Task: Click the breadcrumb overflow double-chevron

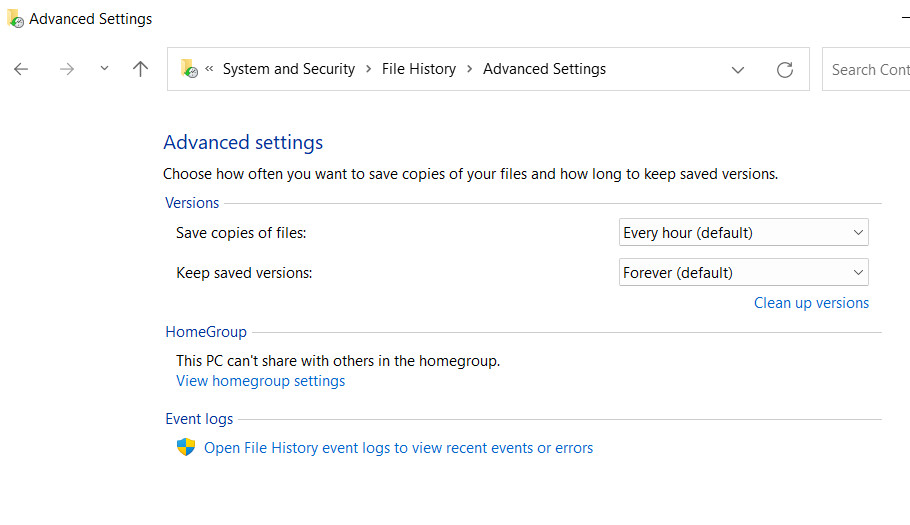Action: pyautogui.click(x=210, y=69)
